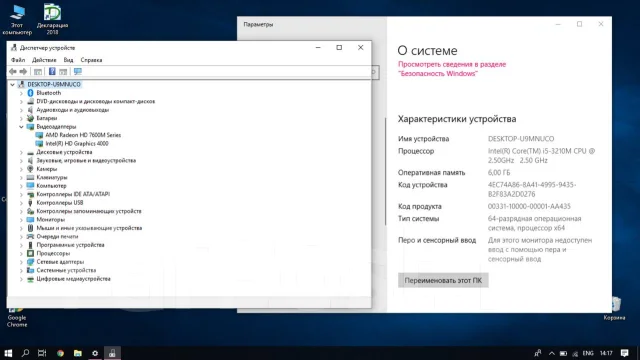Open taskbar search magnifier
Viewport: 640px width, 360px height.
[25, 353]
